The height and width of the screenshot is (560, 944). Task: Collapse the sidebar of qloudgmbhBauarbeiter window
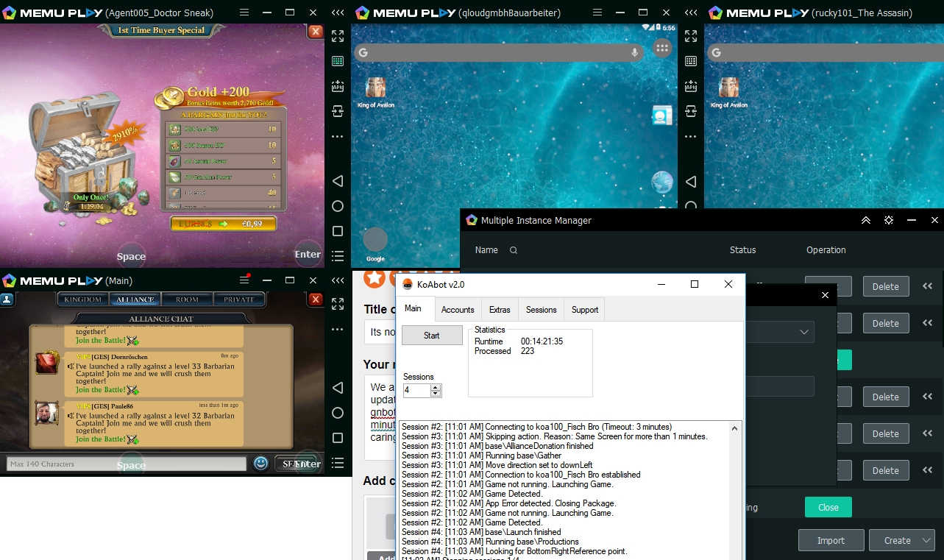[x=691, y=13]
